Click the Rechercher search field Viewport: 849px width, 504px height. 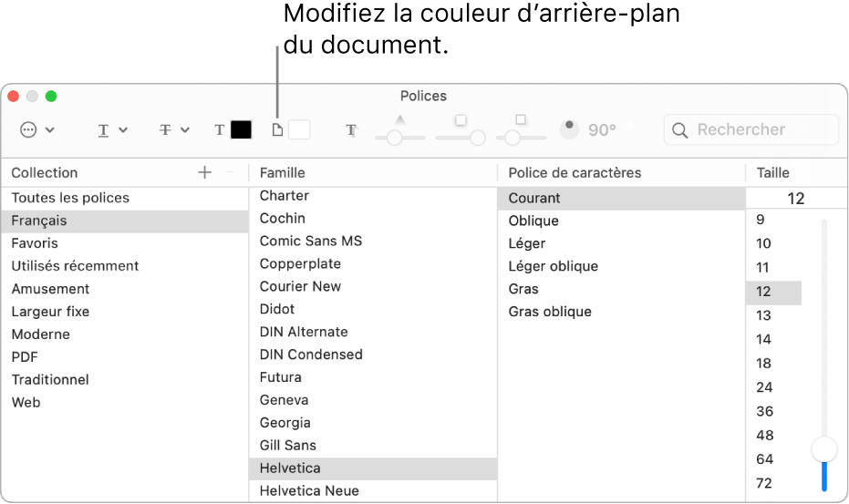point(761,130)
